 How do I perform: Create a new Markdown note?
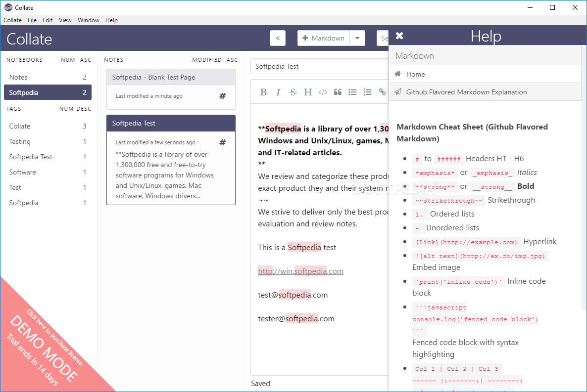(324, 38)
